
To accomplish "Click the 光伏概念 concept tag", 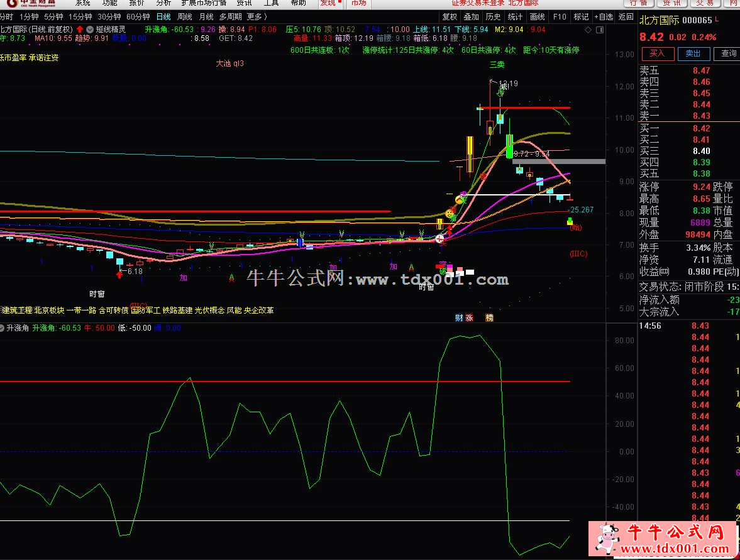I will point(209,310).
